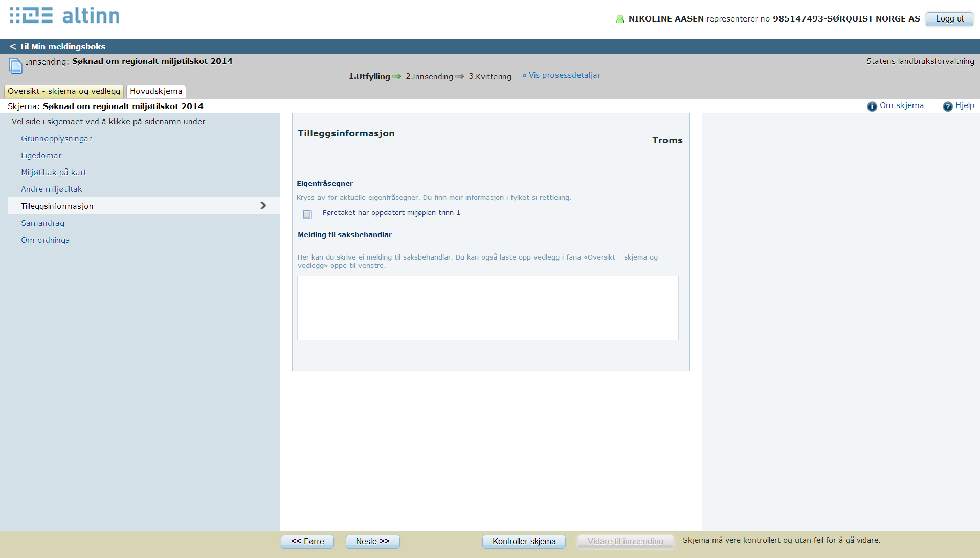
Task: Click the 'Troms' county label
Action: click(667, 140)
